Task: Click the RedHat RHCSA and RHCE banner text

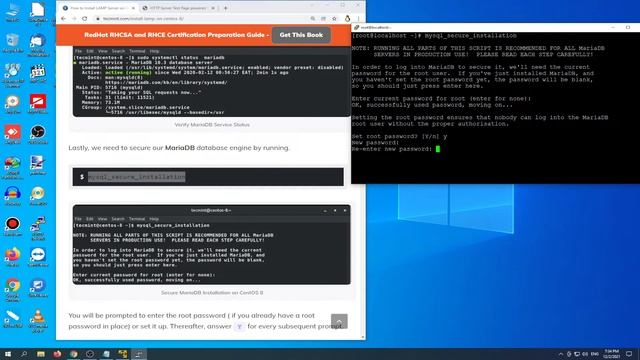Action: [x=176, y=35]
